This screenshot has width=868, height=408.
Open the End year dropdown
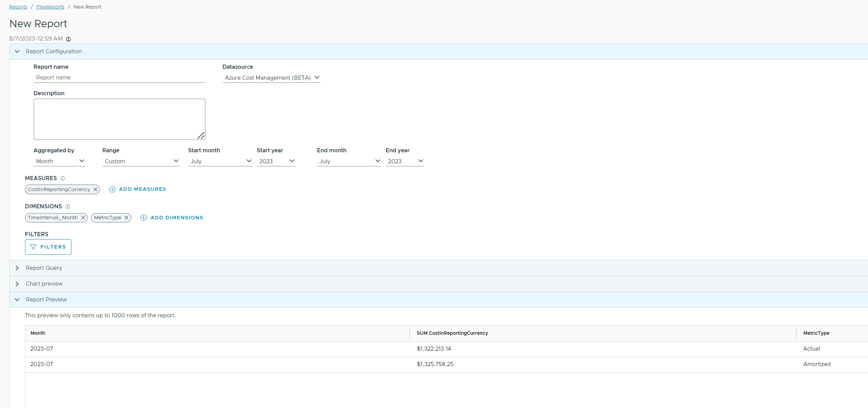tap(405, 161)
